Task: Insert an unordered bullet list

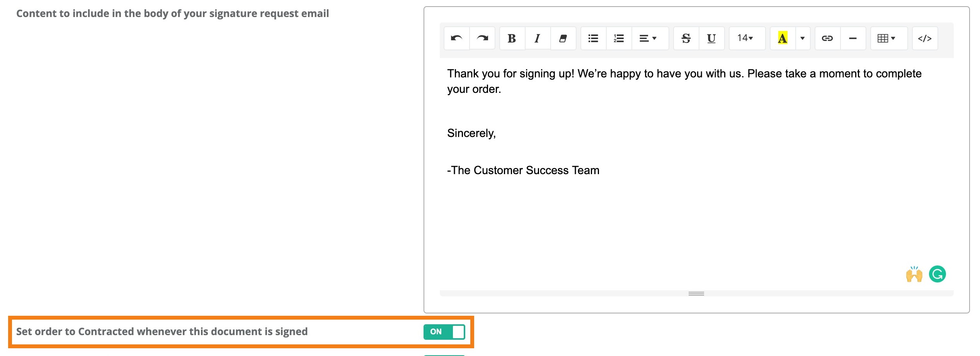Action: point(593,38)
